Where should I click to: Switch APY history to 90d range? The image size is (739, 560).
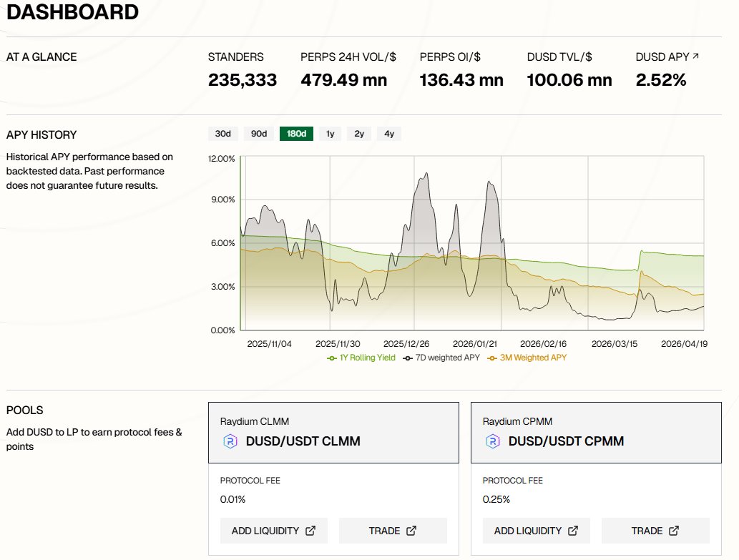258,134
